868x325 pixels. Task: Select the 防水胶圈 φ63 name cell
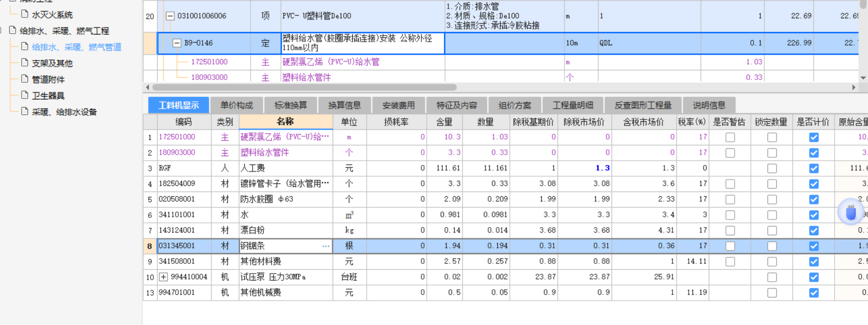[286, 200]
